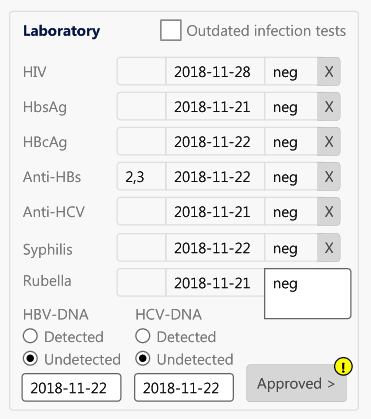
Task: Clear the HbsAg row using X button
Action: coord(329,107)
